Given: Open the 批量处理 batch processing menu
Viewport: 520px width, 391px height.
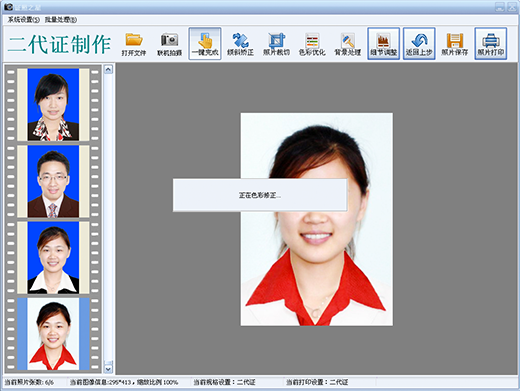Looking at the screenshot, I should tap(61, 20).
